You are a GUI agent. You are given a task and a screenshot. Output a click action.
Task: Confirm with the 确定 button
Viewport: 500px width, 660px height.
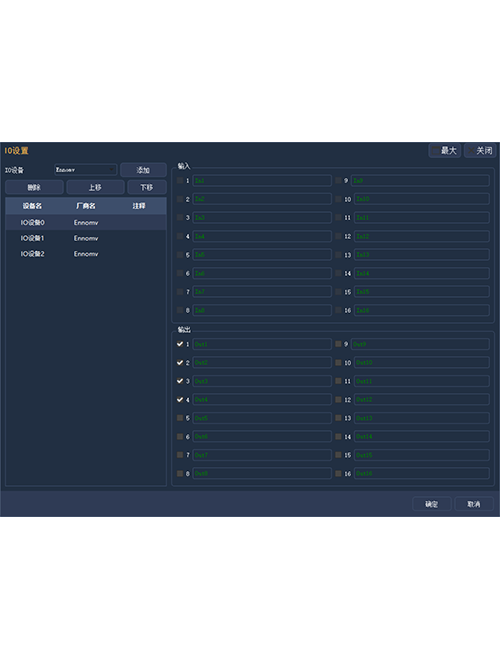pyautogui.click(x=432, y=504)
